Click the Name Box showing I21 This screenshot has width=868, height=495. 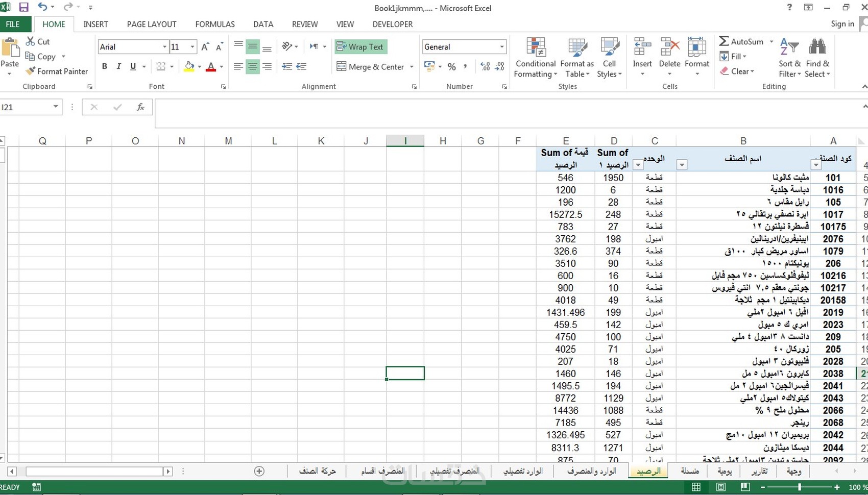coord(26,107)
